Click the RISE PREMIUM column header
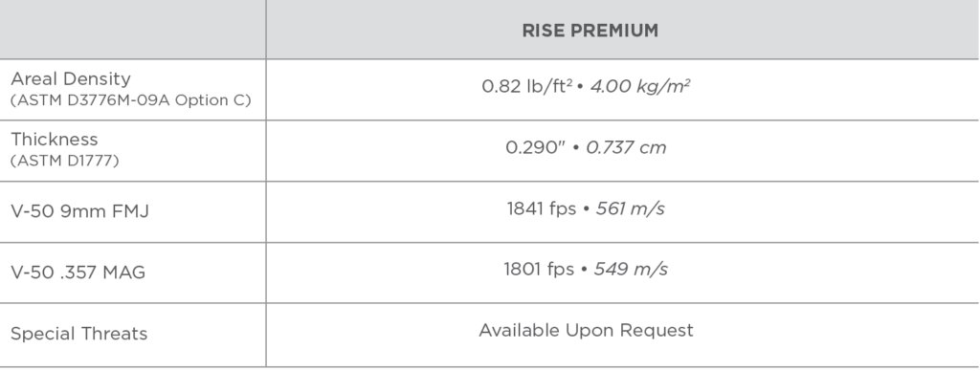Viewport: 980px width, 371px height. [590, 31]
